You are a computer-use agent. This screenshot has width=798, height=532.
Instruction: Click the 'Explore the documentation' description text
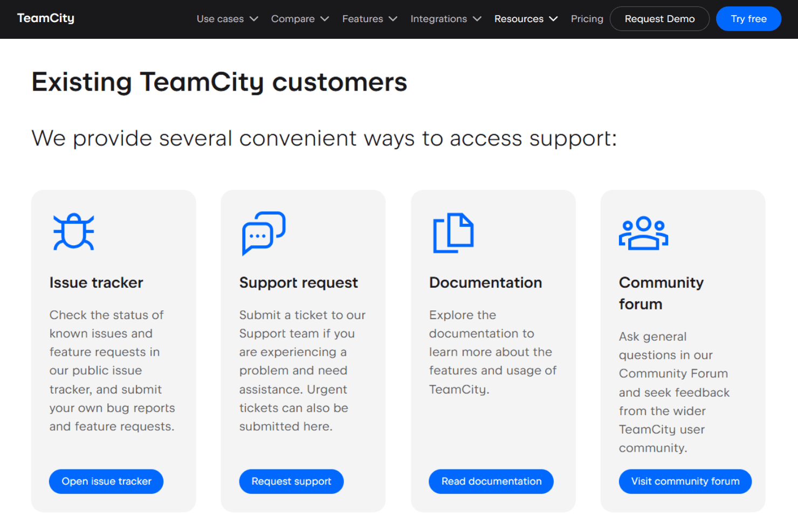(493, 352)
